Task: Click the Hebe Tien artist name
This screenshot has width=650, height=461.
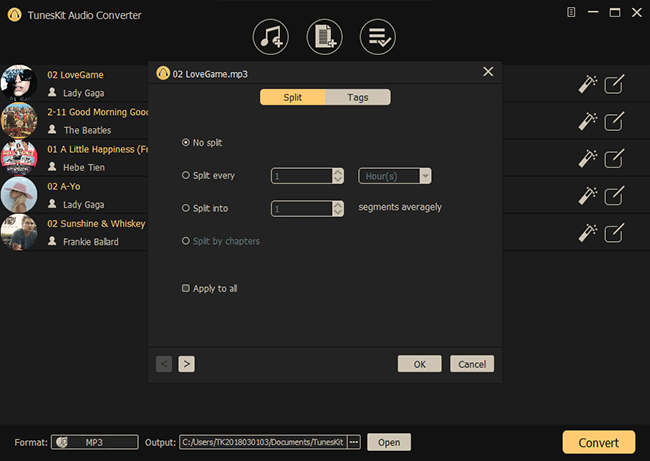Action: click(x=84, y=167)
